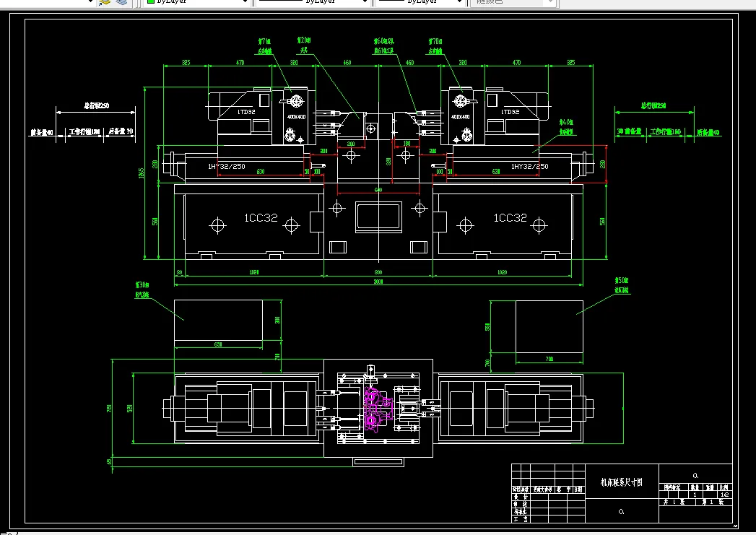
Task: Select the 700 width dimension of hydraulic tank
Action: tap(549, 359)
